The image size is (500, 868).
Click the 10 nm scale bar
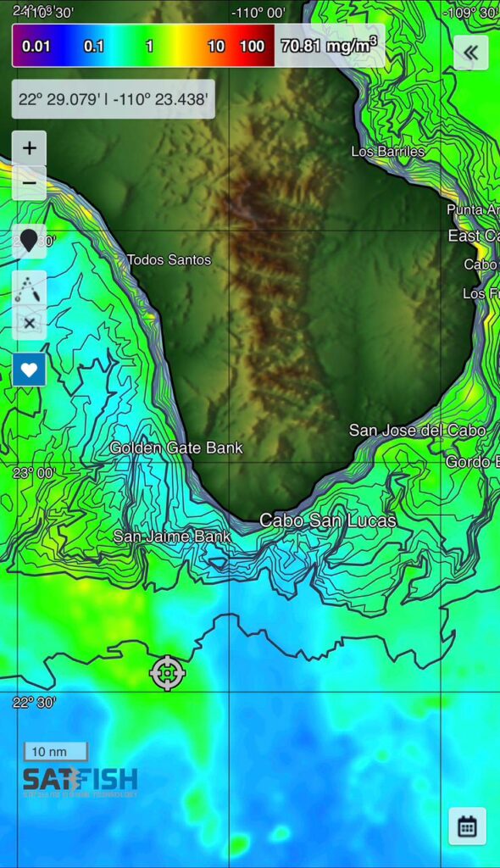55,752
